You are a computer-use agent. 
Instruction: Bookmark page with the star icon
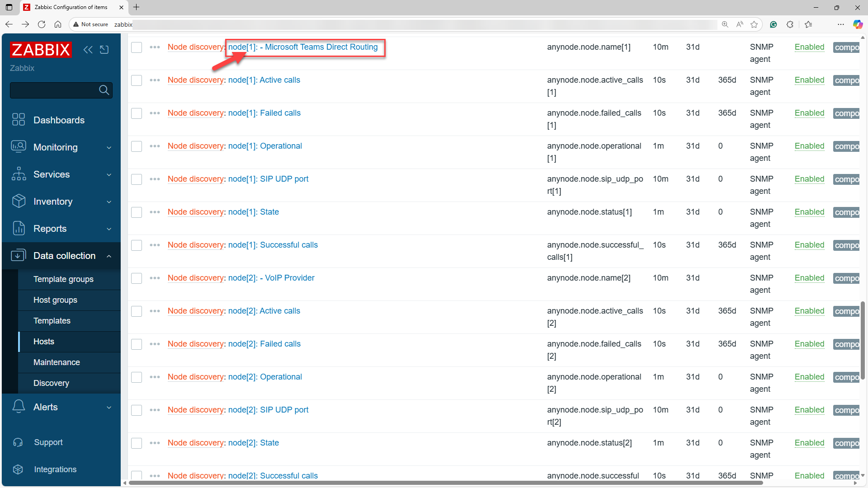click(x=754, y=24)
